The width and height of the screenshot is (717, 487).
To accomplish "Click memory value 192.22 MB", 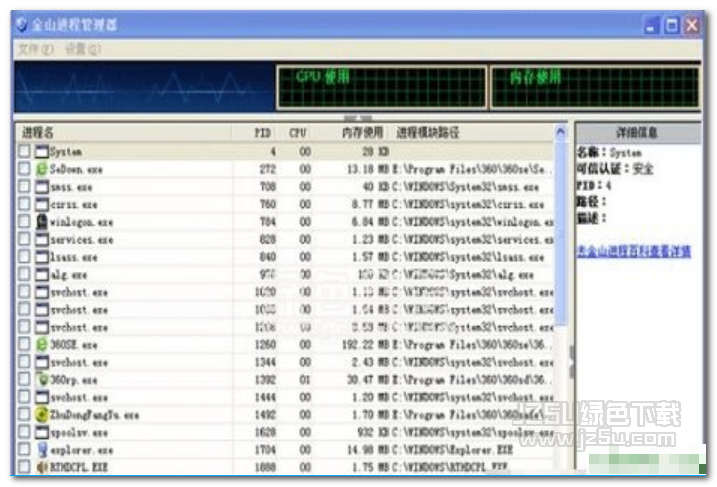I will point(365,344).
